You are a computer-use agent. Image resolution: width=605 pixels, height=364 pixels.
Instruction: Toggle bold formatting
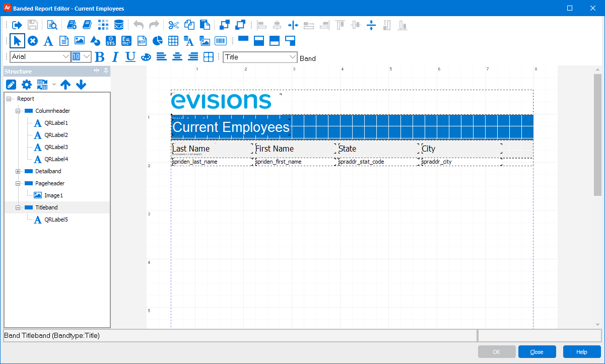pos(99,57)
